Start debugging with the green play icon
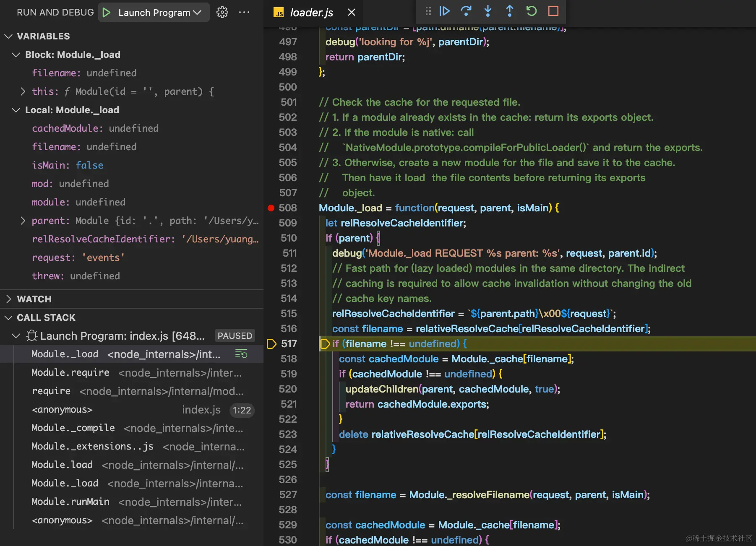The image size is (756, 546). coord(107,13)
